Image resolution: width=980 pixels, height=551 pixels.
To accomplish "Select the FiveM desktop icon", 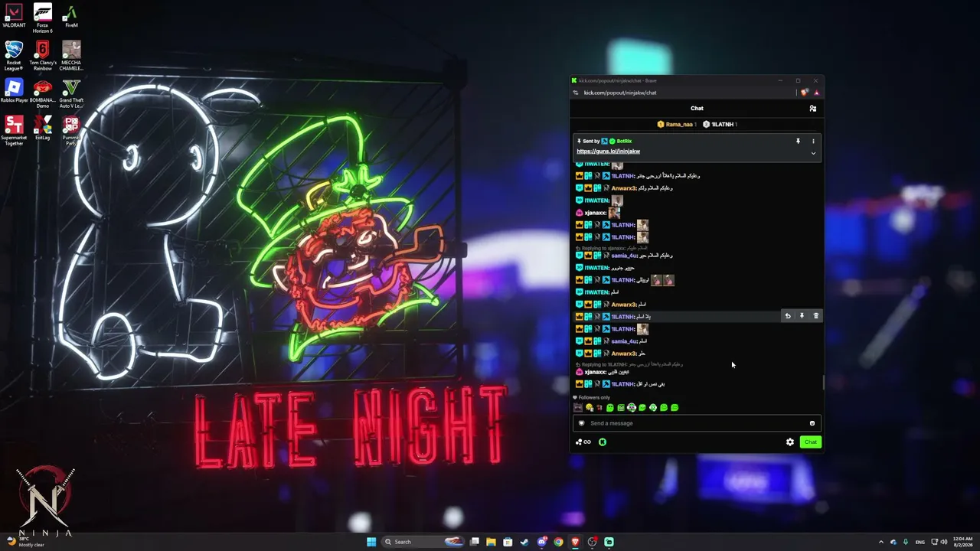I will point(71,16).
